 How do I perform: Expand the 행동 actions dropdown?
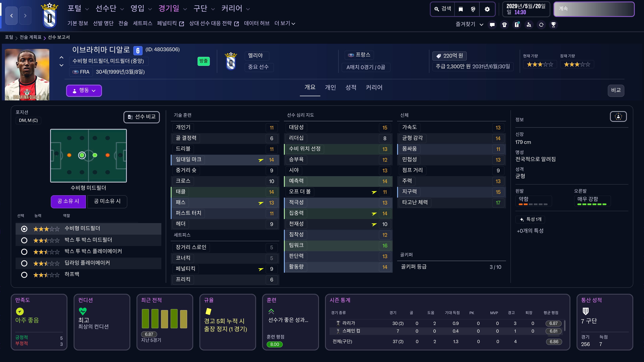[x=84, y=90]
